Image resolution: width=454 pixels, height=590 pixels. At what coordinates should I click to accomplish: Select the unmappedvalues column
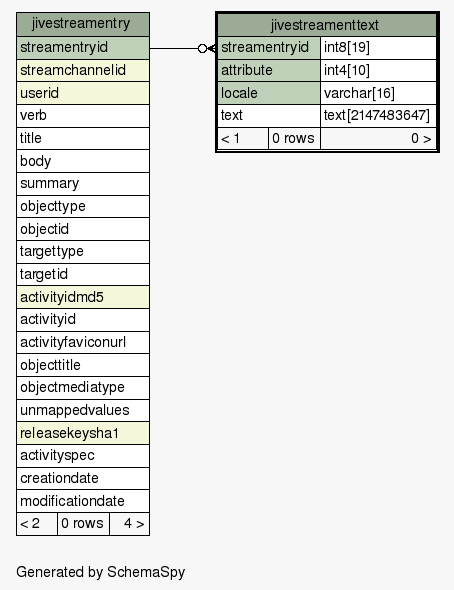coord(83,411)
